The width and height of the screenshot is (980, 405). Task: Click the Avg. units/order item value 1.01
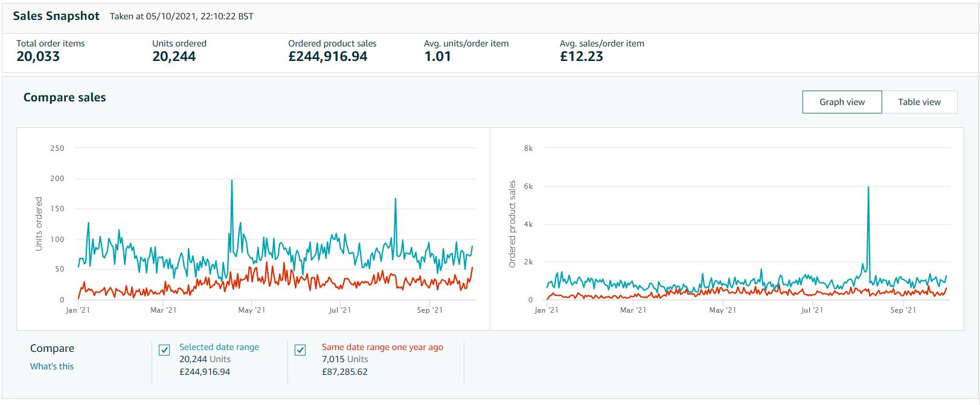pos(437,57)
